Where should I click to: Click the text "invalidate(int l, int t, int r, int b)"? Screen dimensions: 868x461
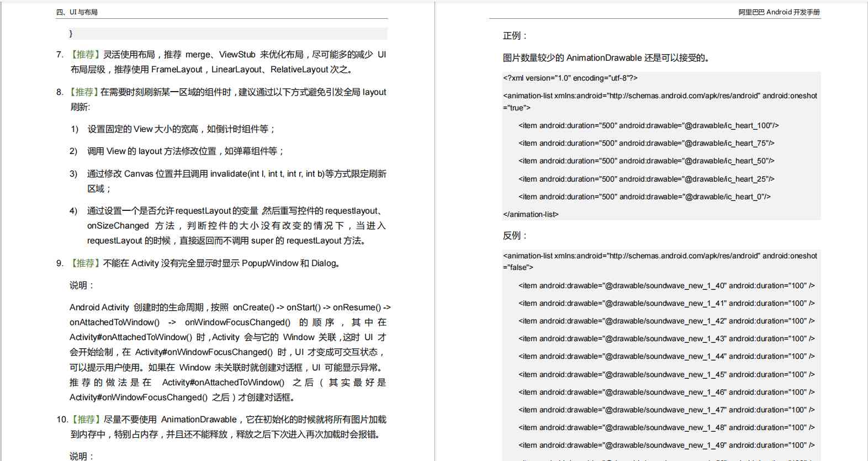pos(267,174)
